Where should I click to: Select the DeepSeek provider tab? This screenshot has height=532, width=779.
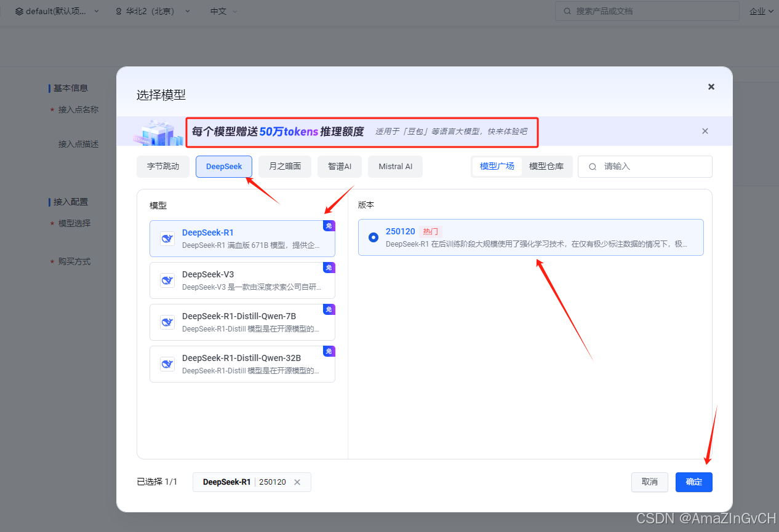point(224,167)
